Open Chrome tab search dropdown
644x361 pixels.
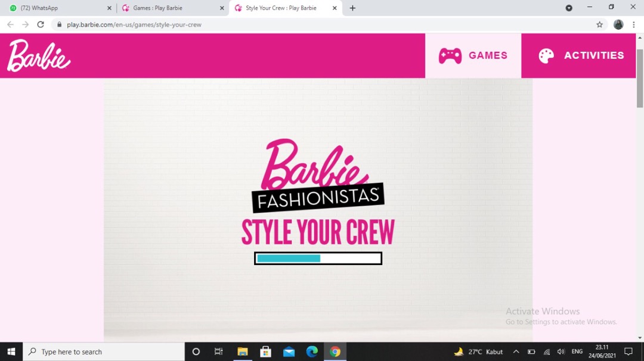(568, 8)
